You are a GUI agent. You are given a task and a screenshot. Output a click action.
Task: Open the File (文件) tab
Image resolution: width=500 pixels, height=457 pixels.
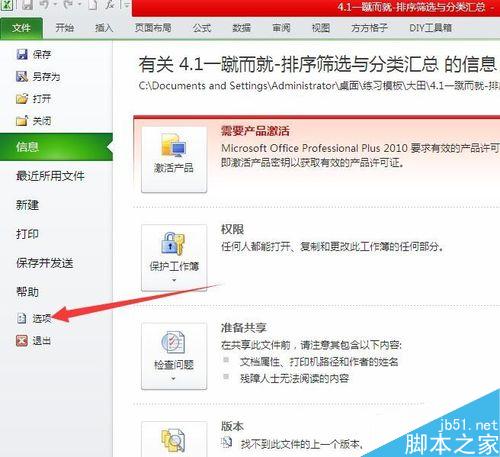pos(21,28)
